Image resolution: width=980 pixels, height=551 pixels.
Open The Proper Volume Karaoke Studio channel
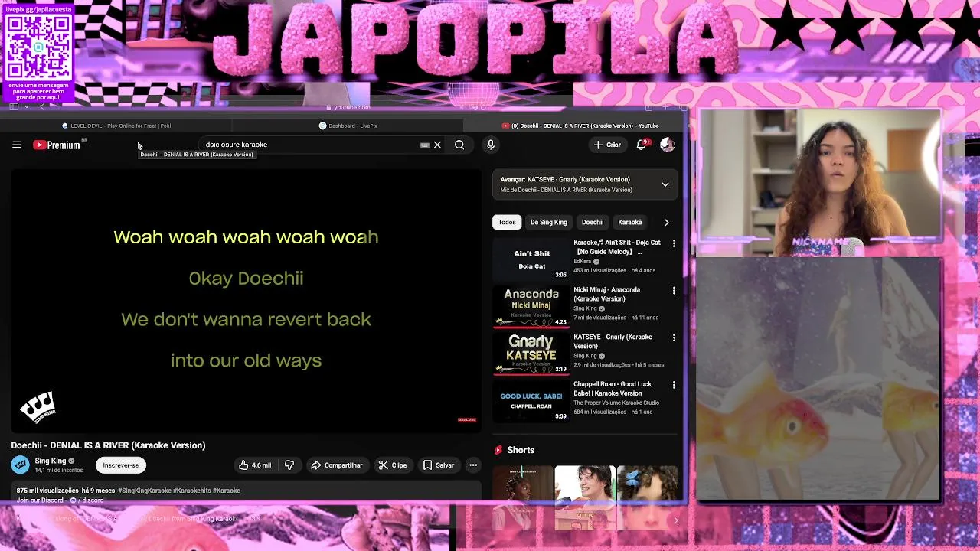point(616,403)
